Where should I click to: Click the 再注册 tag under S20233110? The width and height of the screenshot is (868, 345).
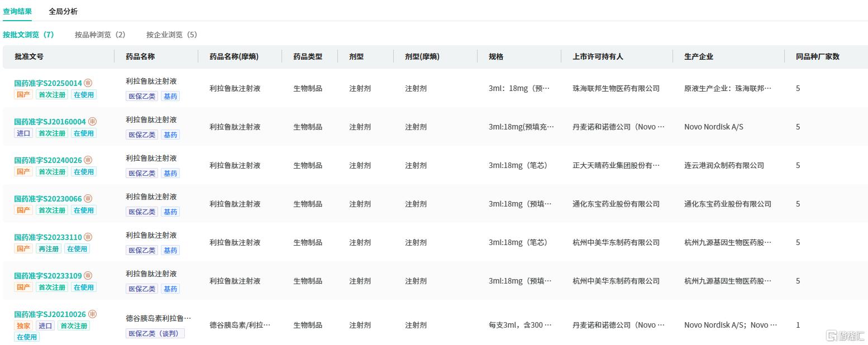coord(49,249)
